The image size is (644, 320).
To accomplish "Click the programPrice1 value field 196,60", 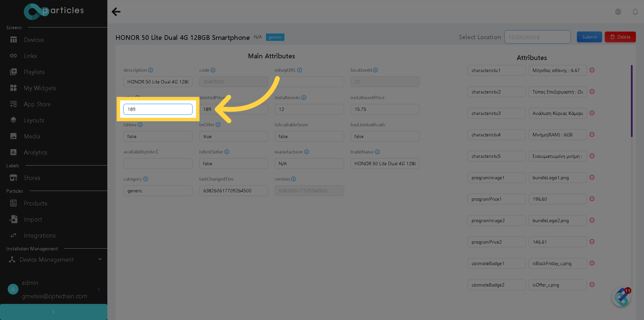I will (x=557, y=199).
